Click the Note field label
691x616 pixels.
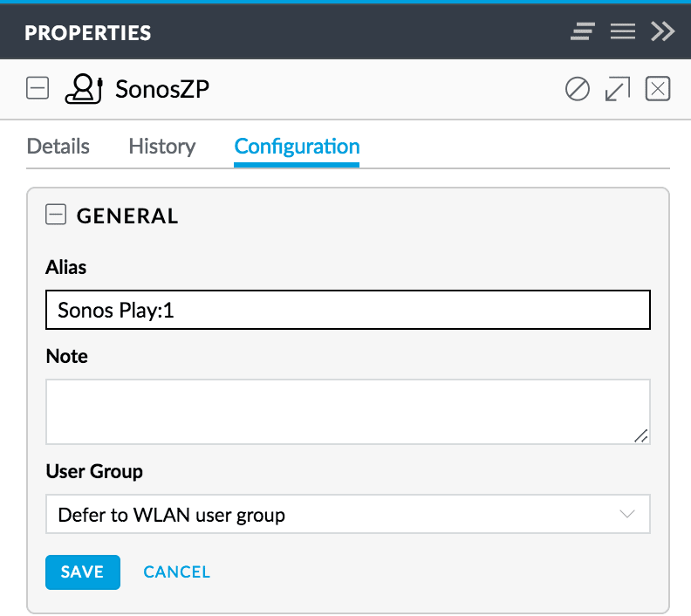click(x=66, y=356)
